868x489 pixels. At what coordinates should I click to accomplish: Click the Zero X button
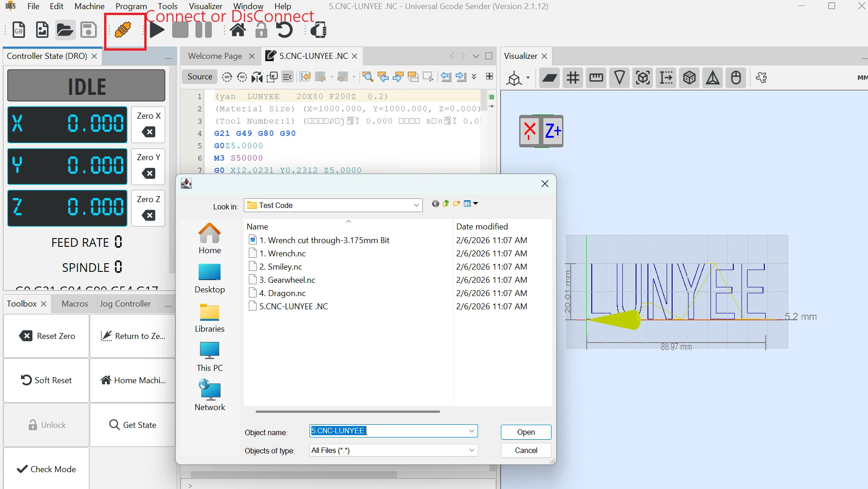148,125
